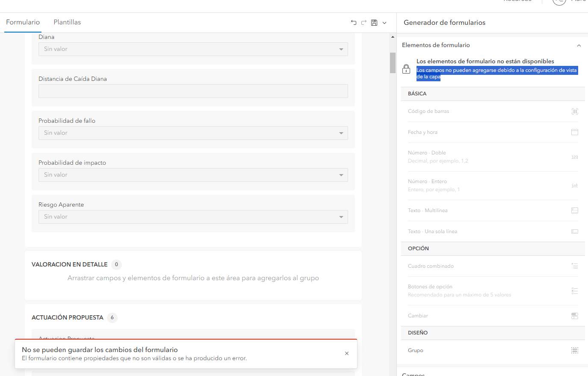Click the Grupo layout icon
588x376 pixels.
point(575,350)
